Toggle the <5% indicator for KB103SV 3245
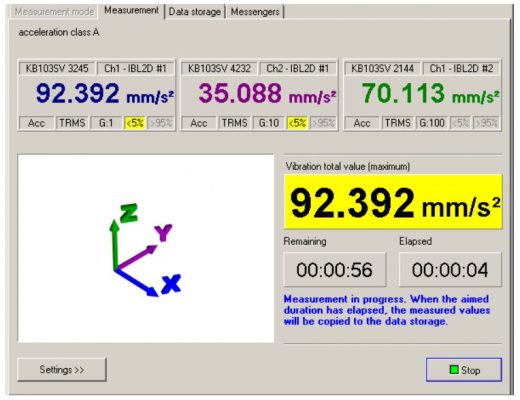The height and width of the screenshot is (400, 520). 135,123
